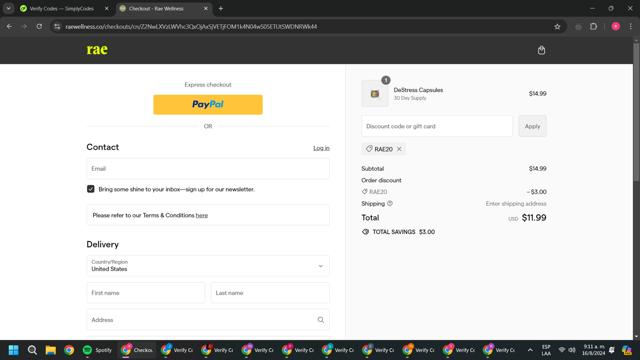Select the '$11.99' total amount
The image size is (640, 360).
[x=534, y=218]
